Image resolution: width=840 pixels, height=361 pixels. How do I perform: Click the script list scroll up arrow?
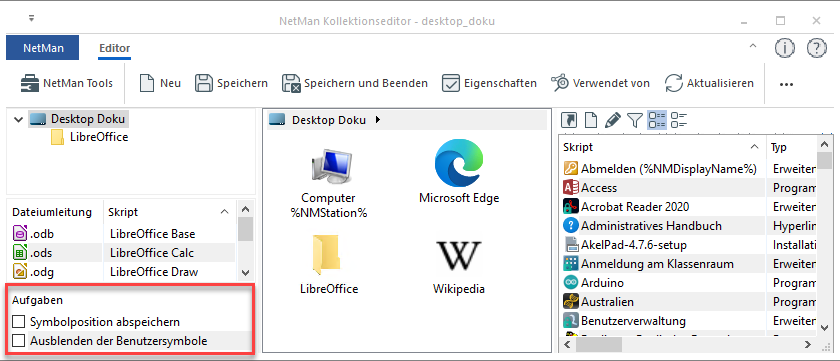click(x=825, y=144)
